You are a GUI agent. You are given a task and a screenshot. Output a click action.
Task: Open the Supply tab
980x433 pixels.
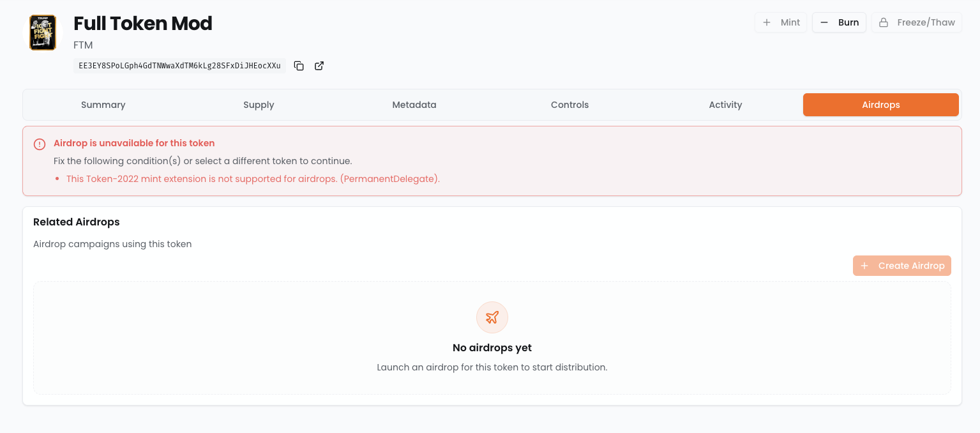[259, 105]
